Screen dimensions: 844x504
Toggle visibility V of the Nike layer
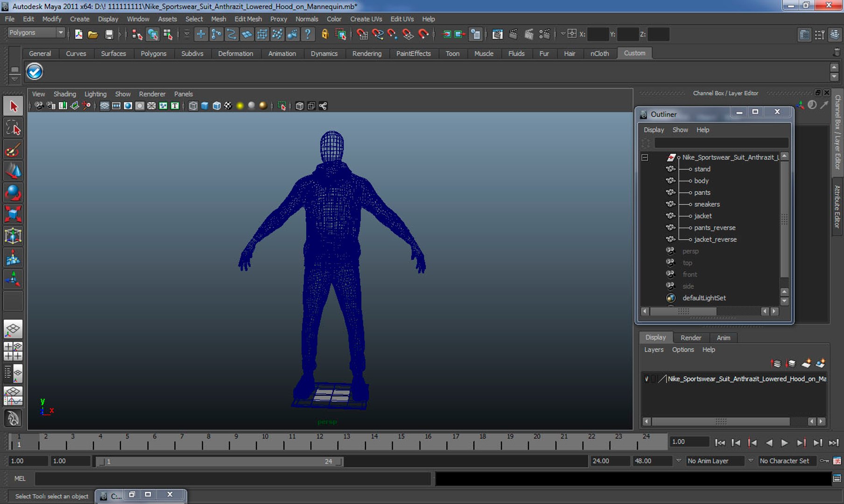click(x=647, y=379)
